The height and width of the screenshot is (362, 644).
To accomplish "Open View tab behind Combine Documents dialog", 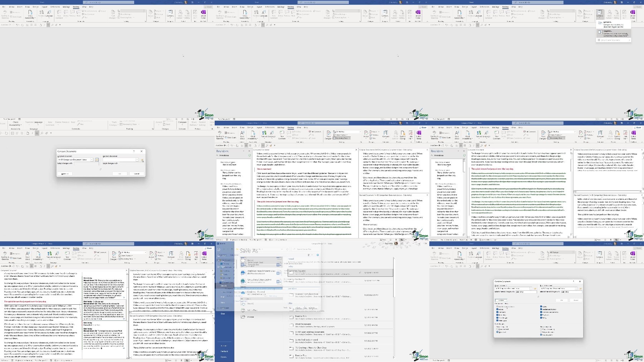I will [x=513, y=248].
